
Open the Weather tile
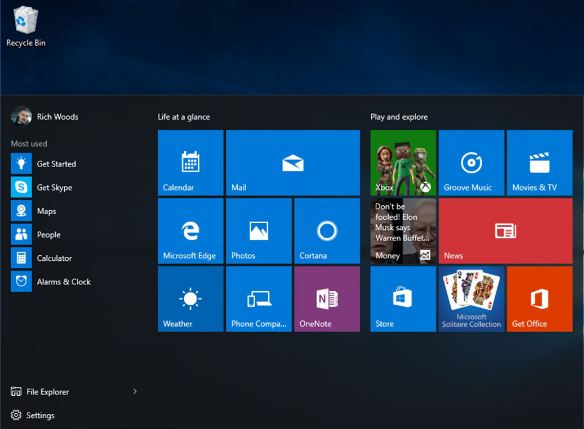pyautogui.click(x=191, y=299)
